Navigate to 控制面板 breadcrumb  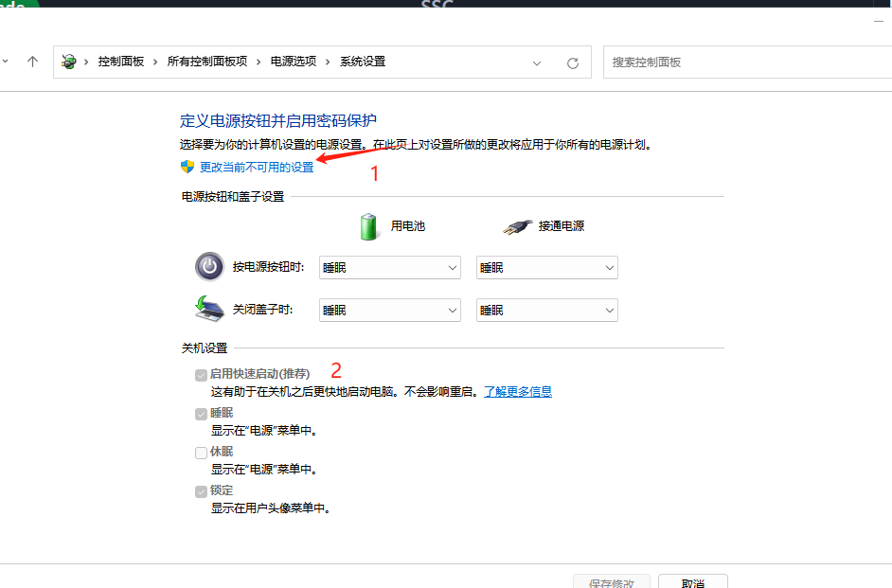pyautogui.click(x=120, y=62)
